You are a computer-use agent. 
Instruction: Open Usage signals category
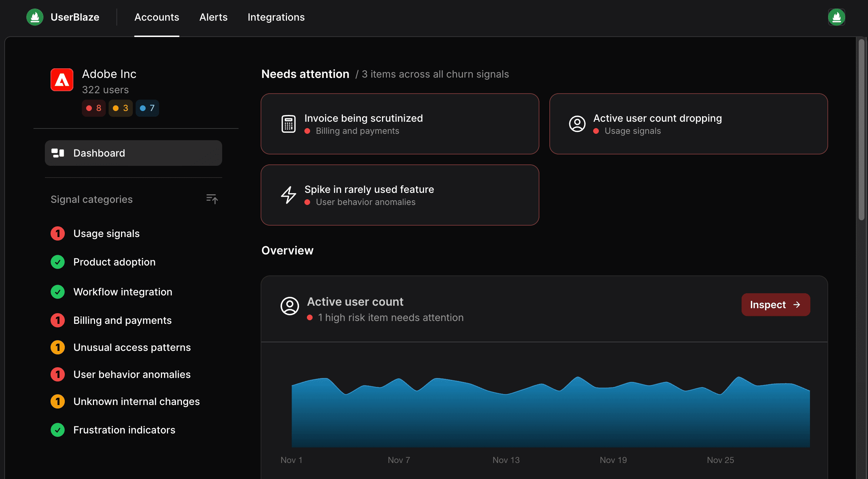[x=106, y=233]
